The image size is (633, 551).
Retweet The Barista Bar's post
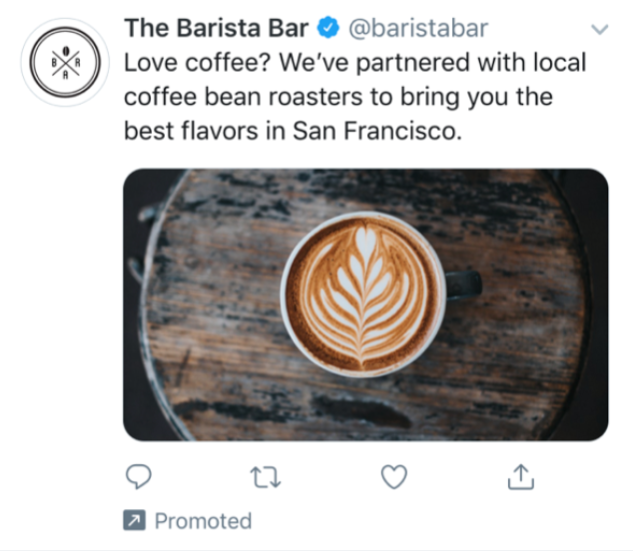[265, 477]
